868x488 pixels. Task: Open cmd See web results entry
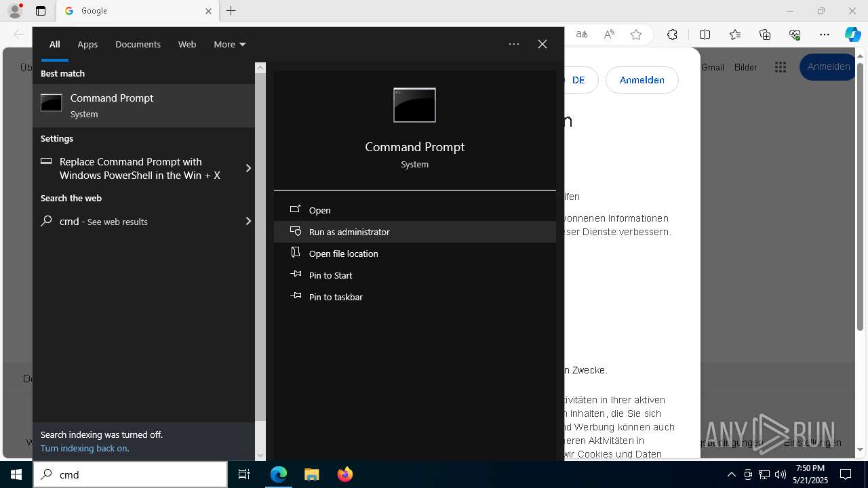138,221
